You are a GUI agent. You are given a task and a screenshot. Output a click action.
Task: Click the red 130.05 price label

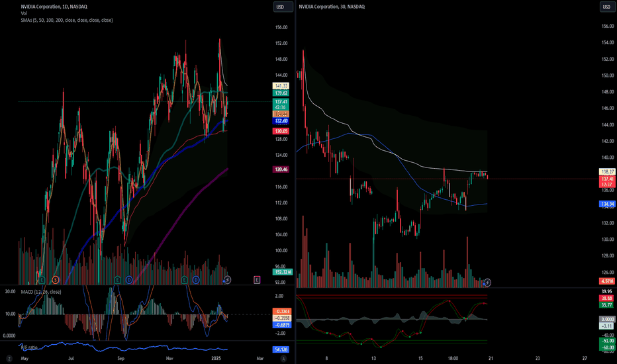tap(281, 131)
